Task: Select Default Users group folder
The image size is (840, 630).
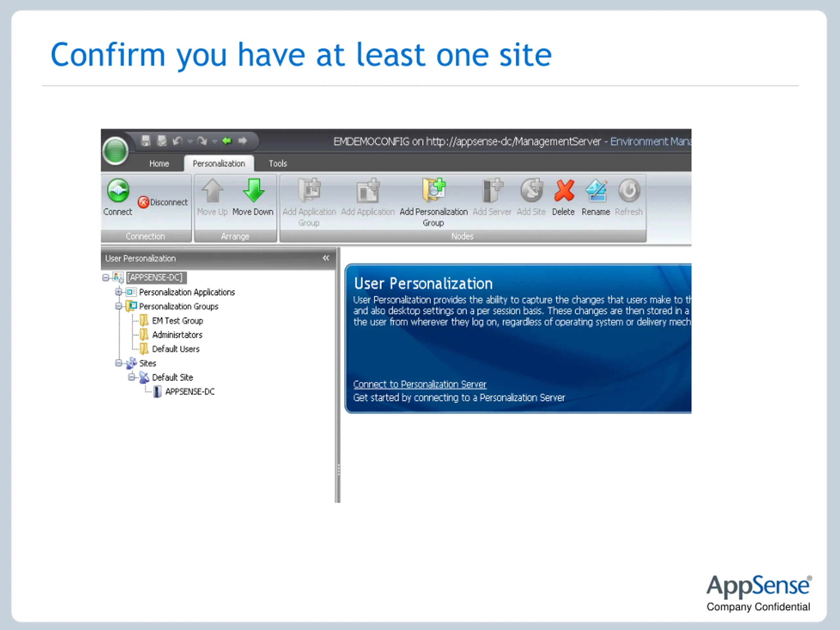Action: [x=176, y=349]
